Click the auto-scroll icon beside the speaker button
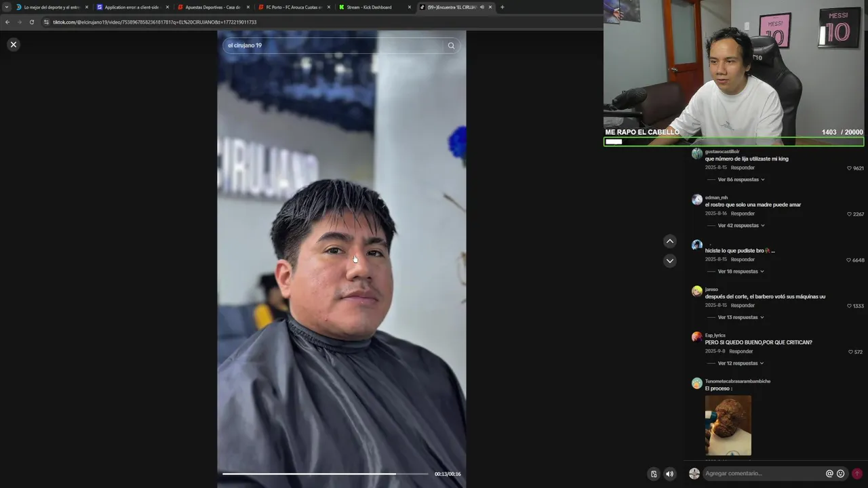The height and width of the screenshot is (488, 868). click(654, 474)
